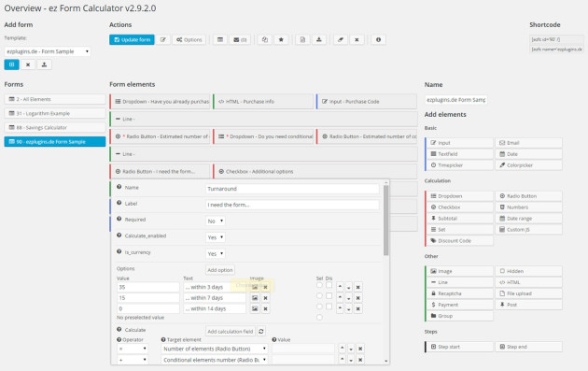Click the Label field 'I need the form...'
This screenshot has width=588, height=371.
pyautogui.click(x=292, y=205)
